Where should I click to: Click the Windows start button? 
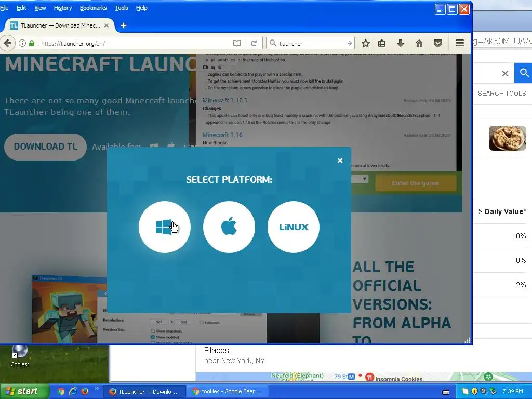24,391
